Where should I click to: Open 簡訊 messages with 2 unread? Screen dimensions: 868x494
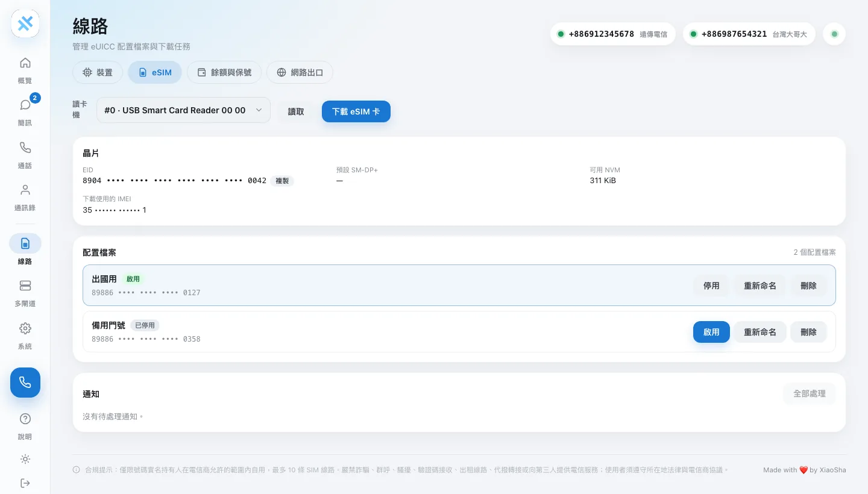25,112
